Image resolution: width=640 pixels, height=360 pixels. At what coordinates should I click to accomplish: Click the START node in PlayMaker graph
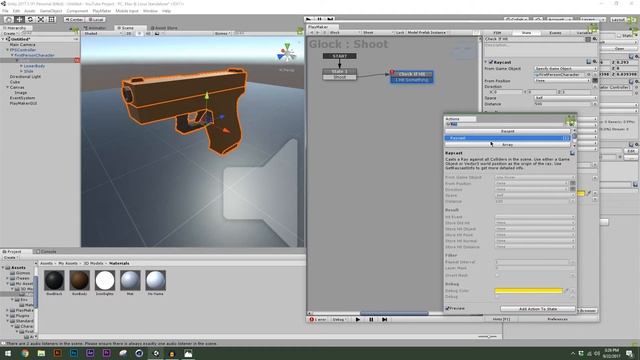(339, 56)
